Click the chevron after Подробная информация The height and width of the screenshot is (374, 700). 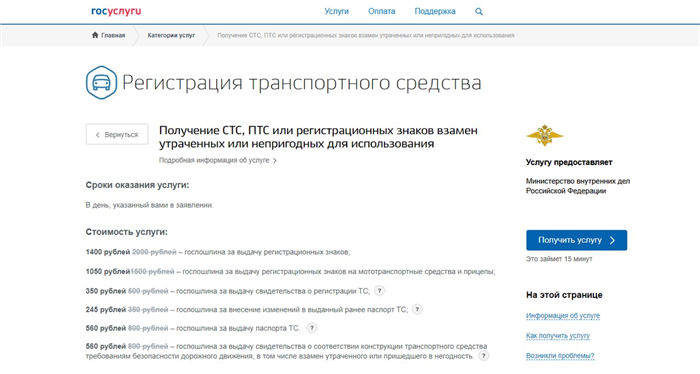(x=275, y=161)
